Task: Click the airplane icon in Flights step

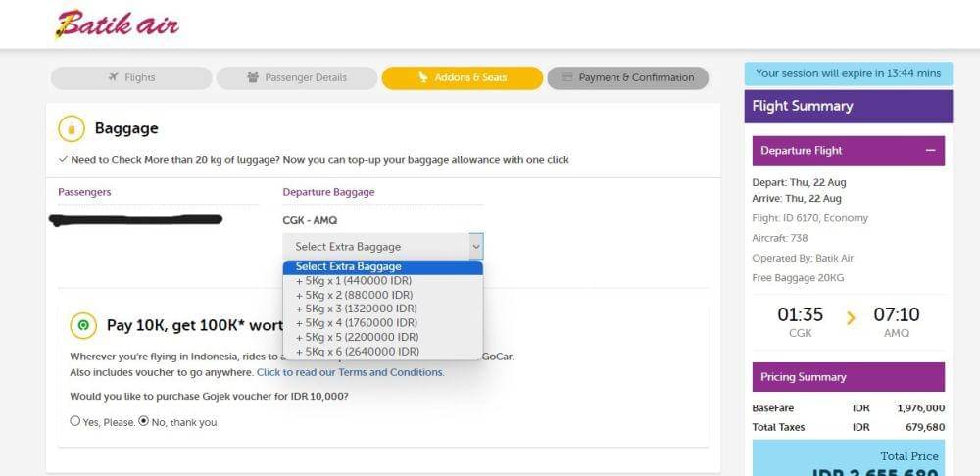Action: pyautogui.click(x=114, y=77)
